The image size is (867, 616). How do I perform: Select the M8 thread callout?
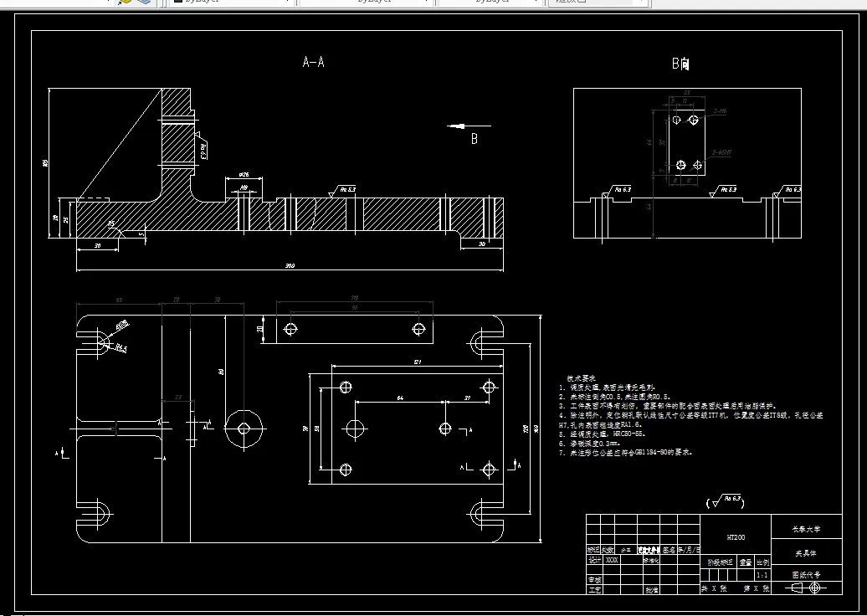click(x=244, y=187)
